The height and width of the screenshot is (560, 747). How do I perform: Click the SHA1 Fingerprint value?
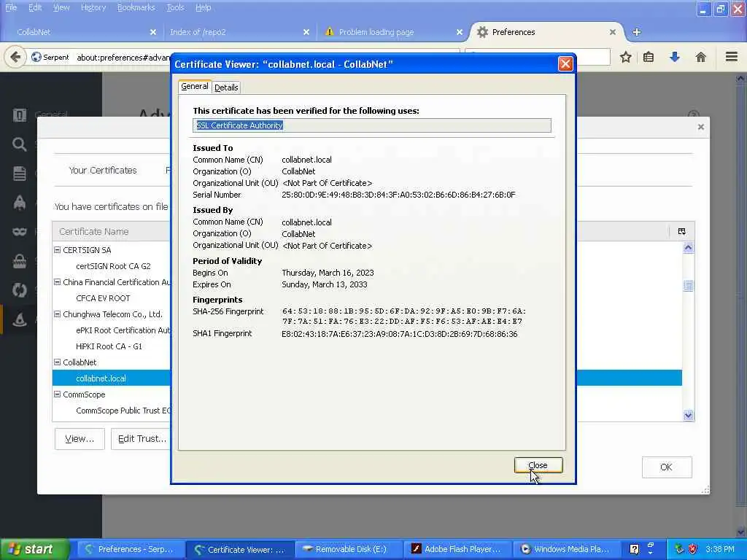click(399, 334)
